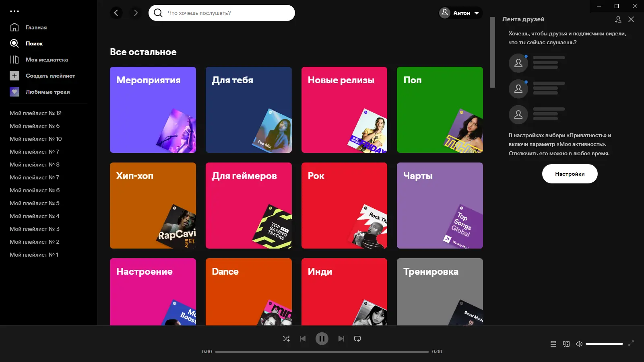Viewport: 644px width, 362px height.
Task: Switch to full screen mode
Action: click(631, 343)
